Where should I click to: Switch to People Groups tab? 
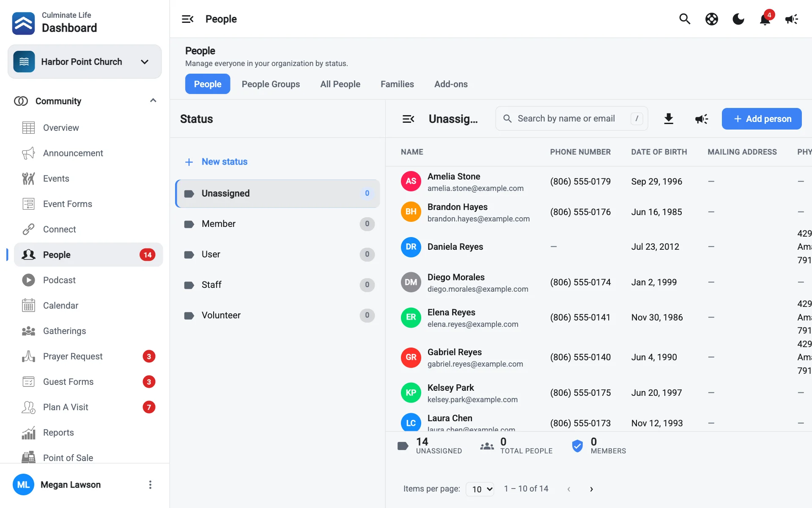(271, 84)
